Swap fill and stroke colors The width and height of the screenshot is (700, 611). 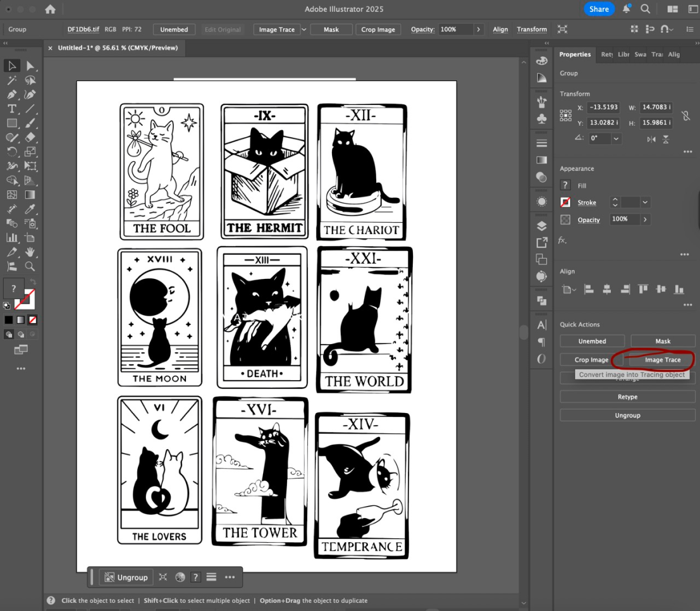coord(33,282)
